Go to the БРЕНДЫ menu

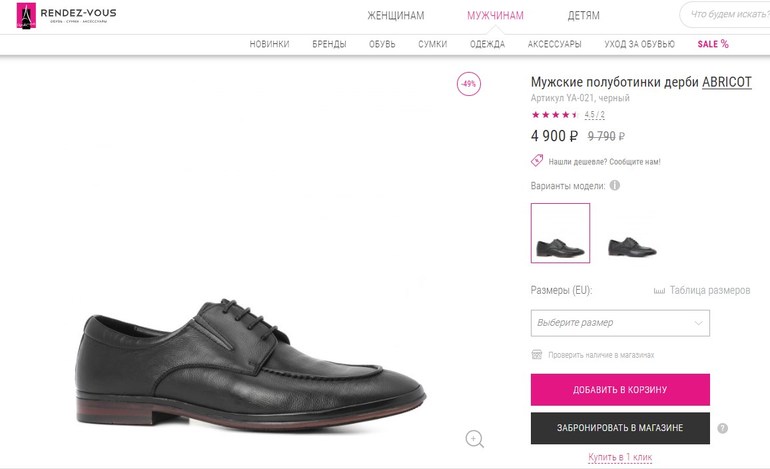329,44
